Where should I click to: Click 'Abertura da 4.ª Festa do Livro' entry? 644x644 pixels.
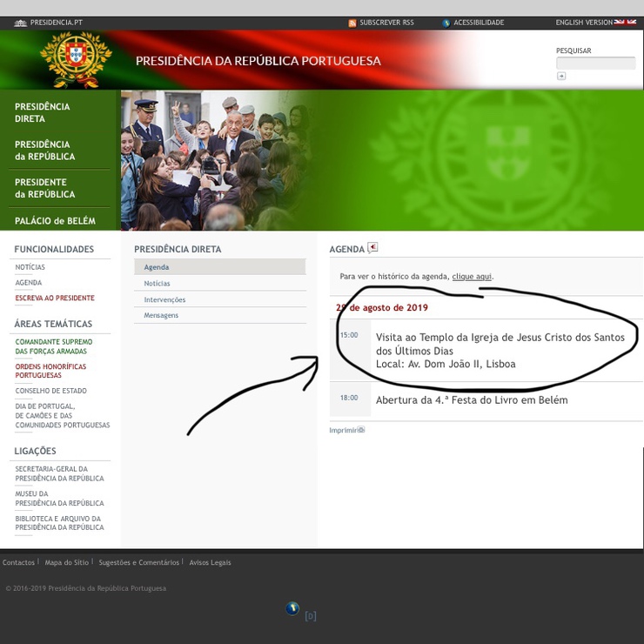click(472, 400)
